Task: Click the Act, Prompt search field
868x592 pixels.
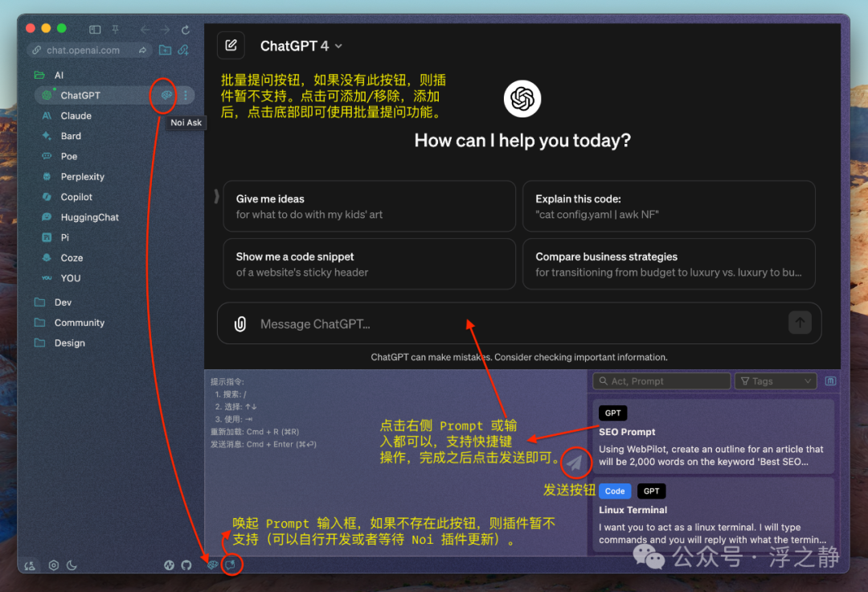Action: point(661,381)
